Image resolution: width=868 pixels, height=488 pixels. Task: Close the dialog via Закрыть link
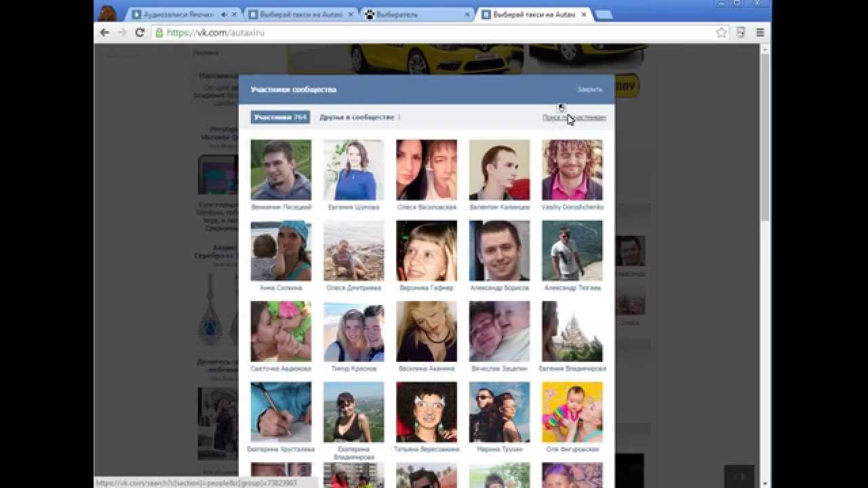pyautogui.click(x=590, y=89)
